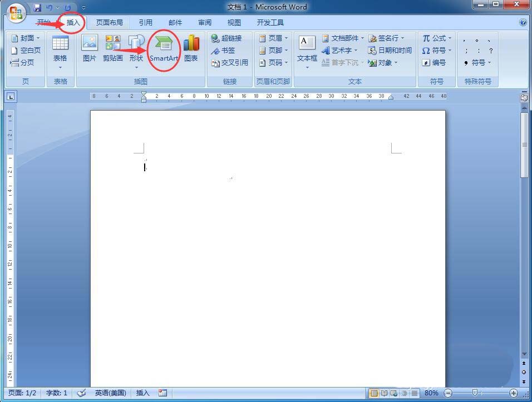Select the 审阅 ribbon tab

(205, 23)
